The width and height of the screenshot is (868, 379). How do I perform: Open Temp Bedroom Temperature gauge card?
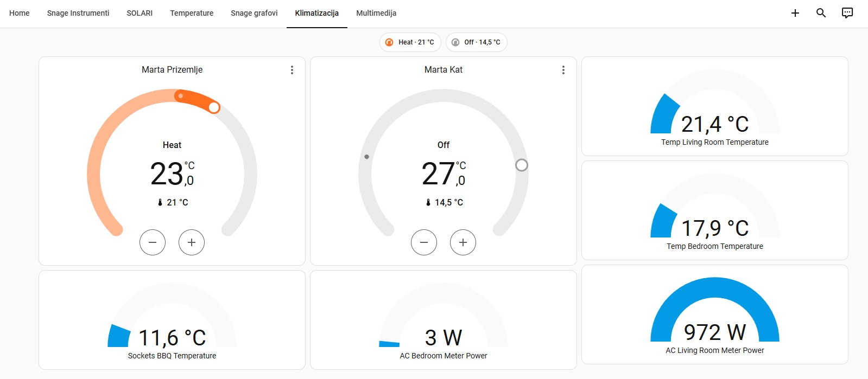tap(715, 210)
